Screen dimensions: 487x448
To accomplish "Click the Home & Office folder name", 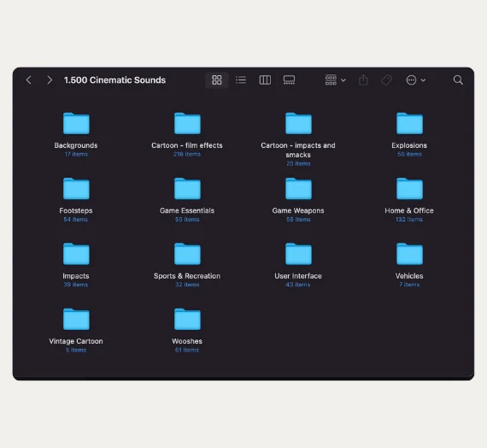I will [409, 211].
